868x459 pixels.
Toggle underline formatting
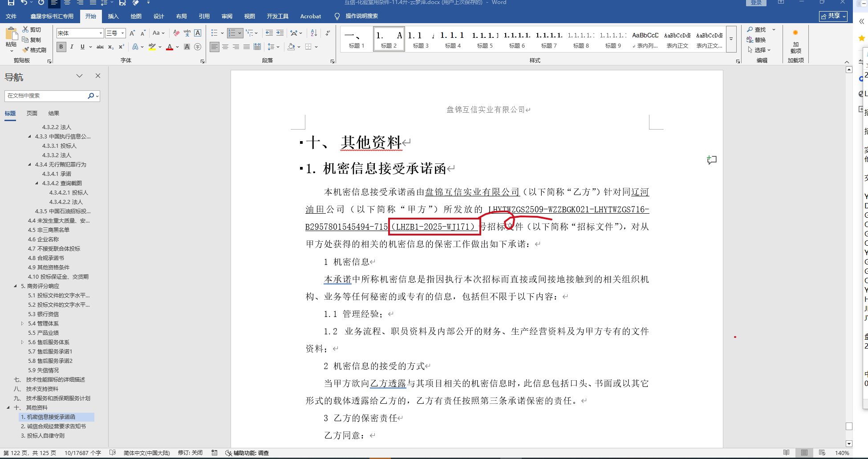pyautogui.click(x=82, y=47)
